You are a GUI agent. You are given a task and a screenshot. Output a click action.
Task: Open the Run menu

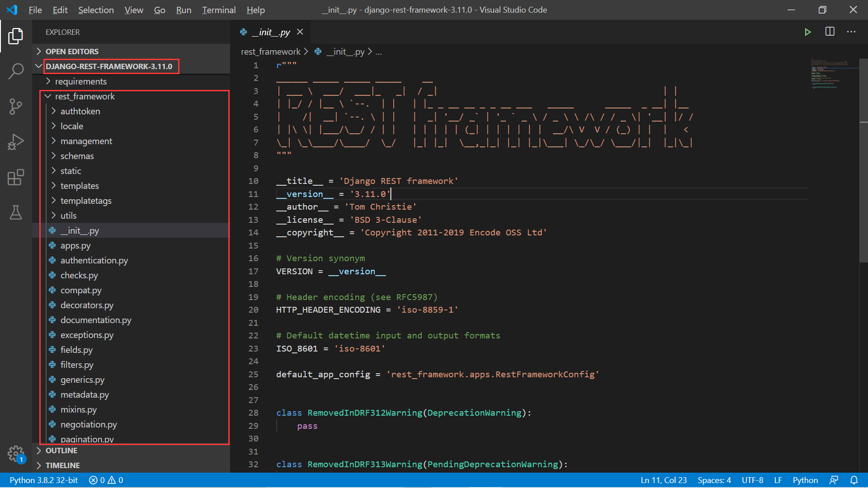[184, 10]
